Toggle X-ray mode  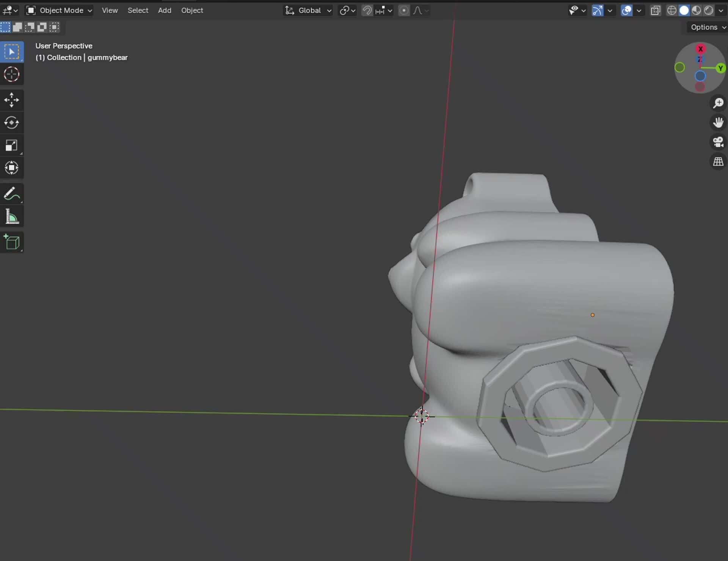click(x=656, y=10)
